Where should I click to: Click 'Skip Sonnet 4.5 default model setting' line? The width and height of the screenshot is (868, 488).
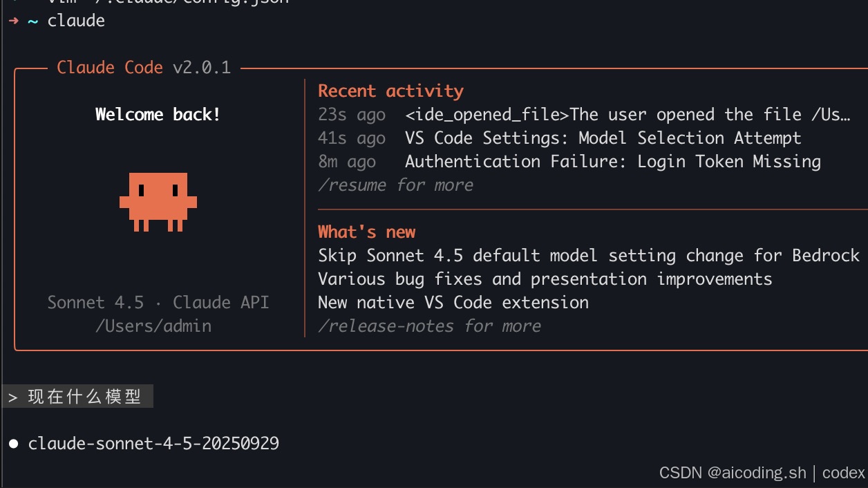click(589, 256)
